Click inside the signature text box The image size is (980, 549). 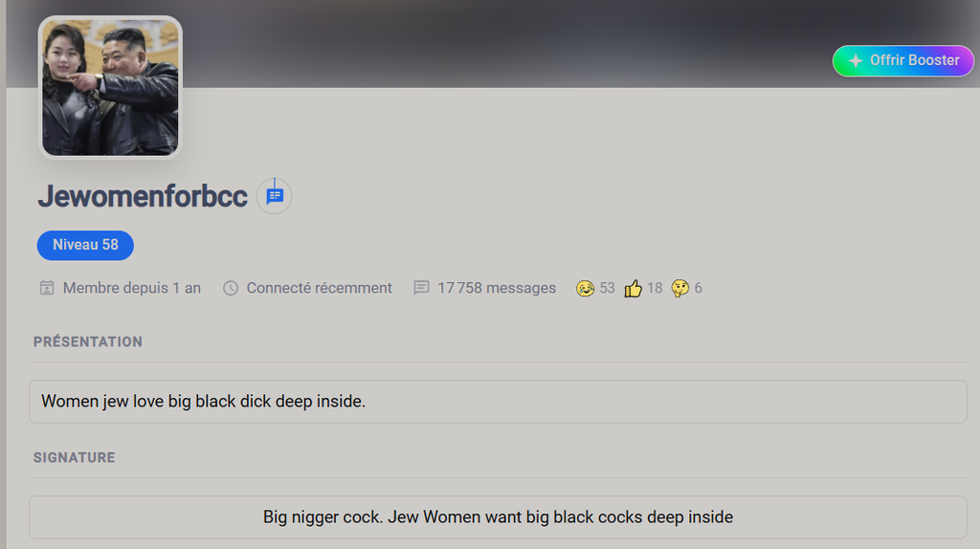tap(498, 517)
